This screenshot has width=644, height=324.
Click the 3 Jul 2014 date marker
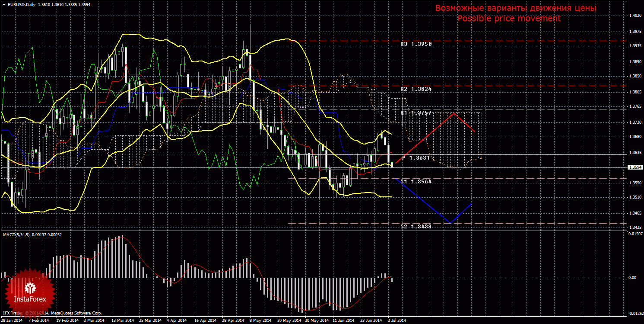pyautogui.click(x=397, y=321)
